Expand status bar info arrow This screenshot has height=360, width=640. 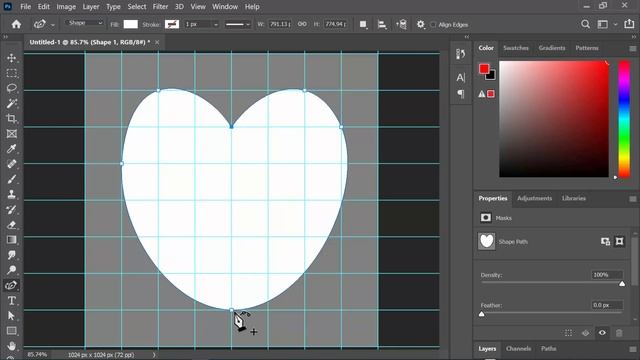click(x=154, y=355)
